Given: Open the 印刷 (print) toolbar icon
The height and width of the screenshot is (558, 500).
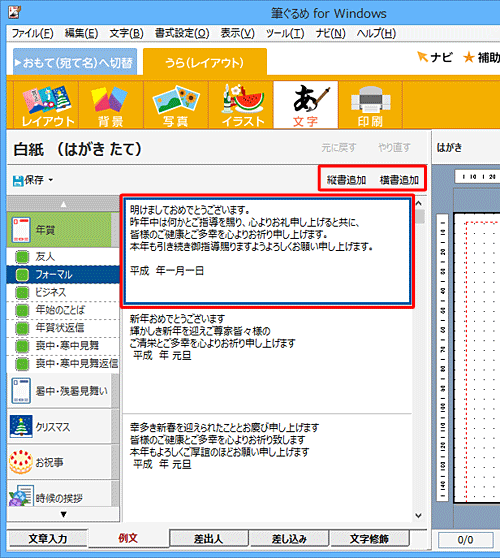Looking at the screenshot, I should (x=370, y=105).
